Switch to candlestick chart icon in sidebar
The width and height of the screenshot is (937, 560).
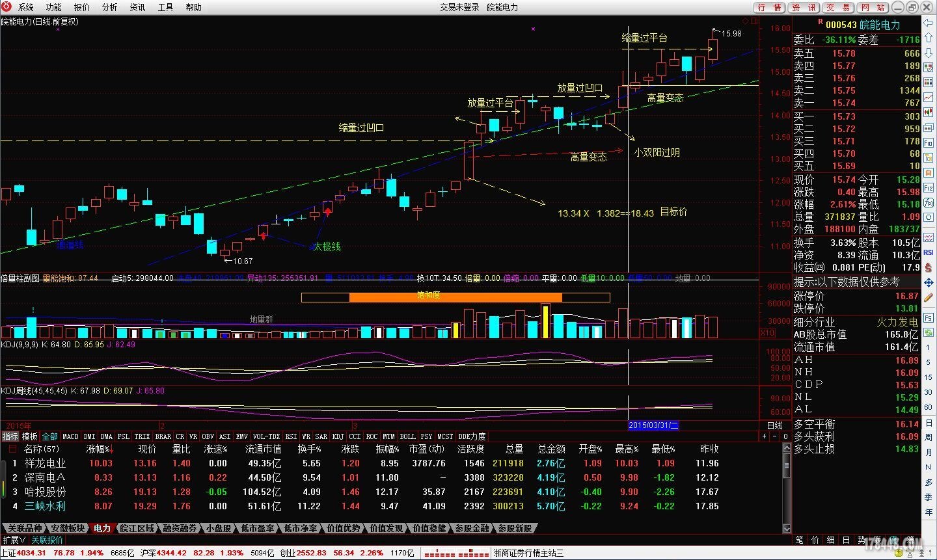929,111
